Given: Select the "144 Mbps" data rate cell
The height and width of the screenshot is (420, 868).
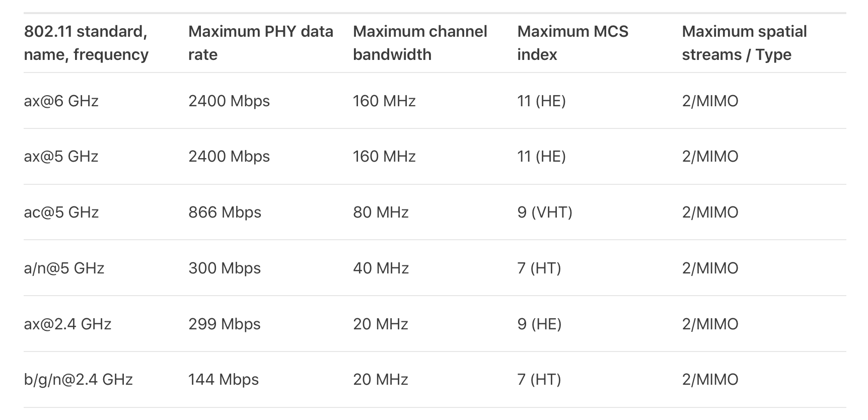Looking at the screenshot, I should pyautogui.click(x=224, y=380).
